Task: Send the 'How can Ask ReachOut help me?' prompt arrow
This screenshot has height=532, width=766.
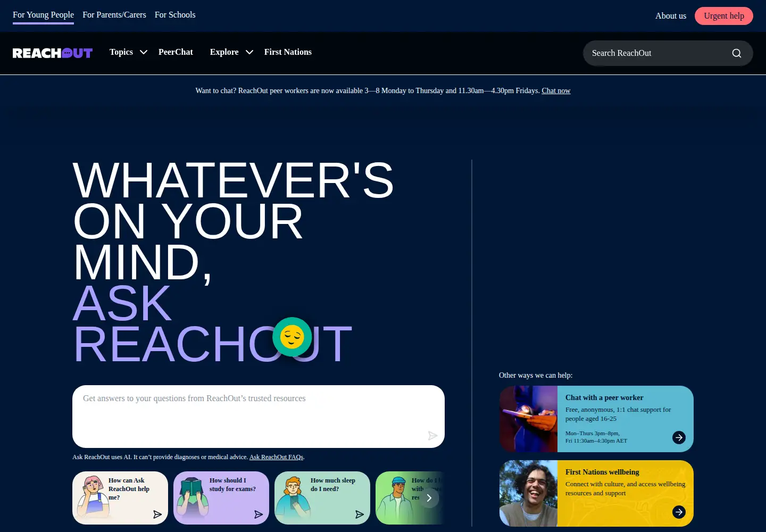Action: pyautogui.click(x=157, y=514)
